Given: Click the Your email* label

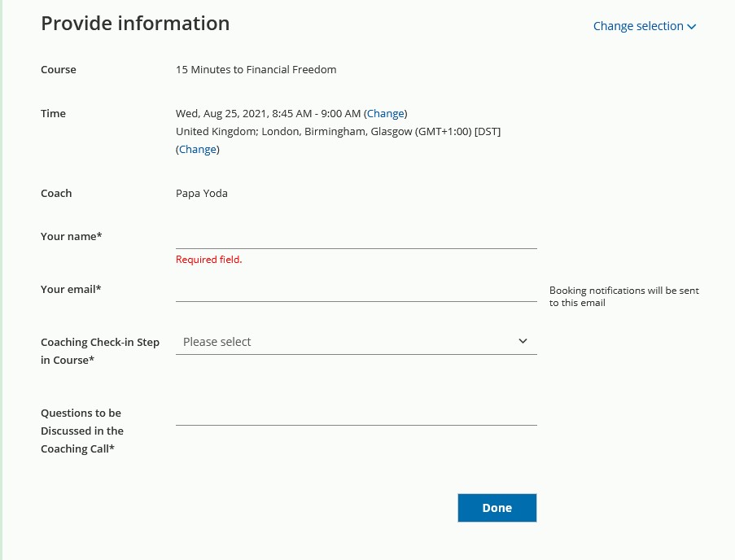Looking at the screenshot, I should point(71,289).
